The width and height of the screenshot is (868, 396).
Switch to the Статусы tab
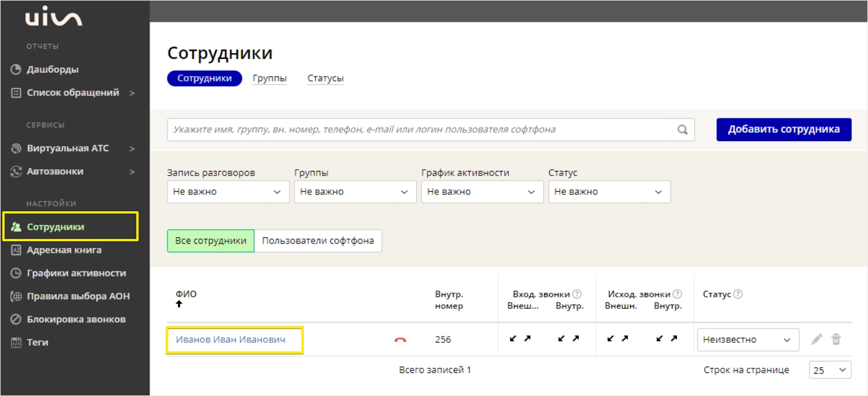coord(325,79)
